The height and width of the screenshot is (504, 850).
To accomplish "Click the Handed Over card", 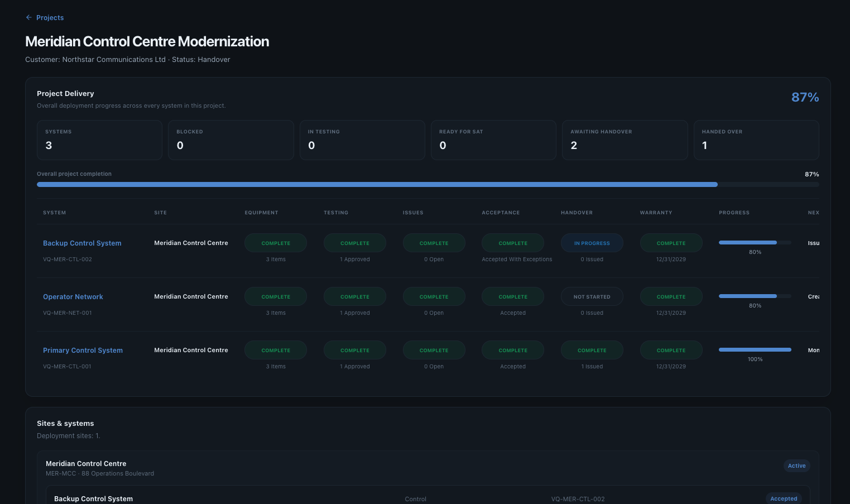I will [756, 140].
